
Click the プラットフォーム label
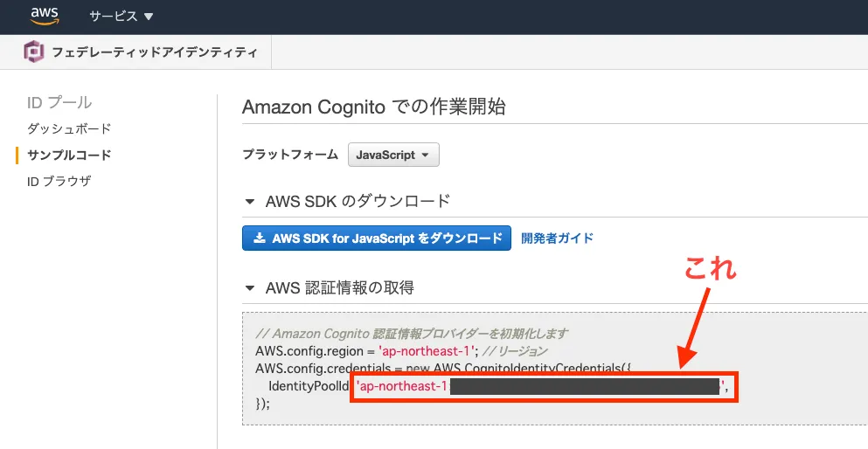click(289, 155)
